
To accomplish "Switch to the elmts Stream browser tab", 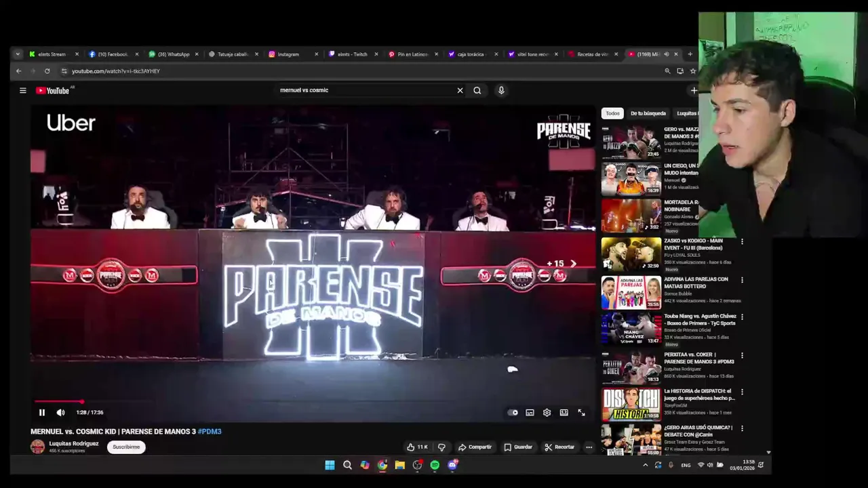I will pyautogui.click(x=52, y=54).
